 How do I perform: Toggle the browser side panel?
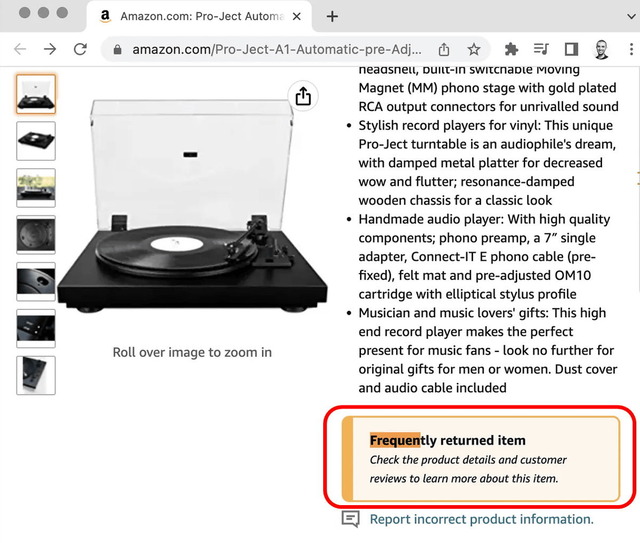(571, 49)
